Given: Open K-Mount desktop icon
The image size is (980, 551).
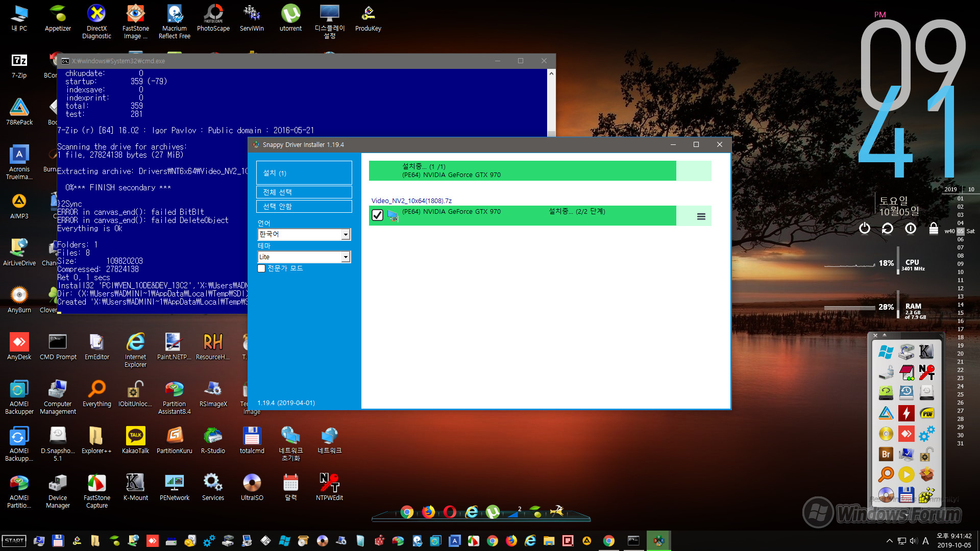Looking at the screenshot, I should (135, 488).
